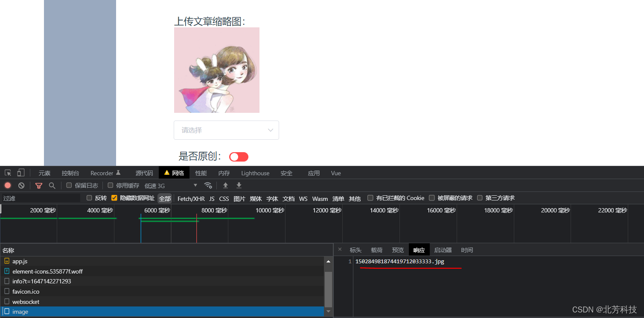Show request 载荷 payload tab

pos(377,250)
